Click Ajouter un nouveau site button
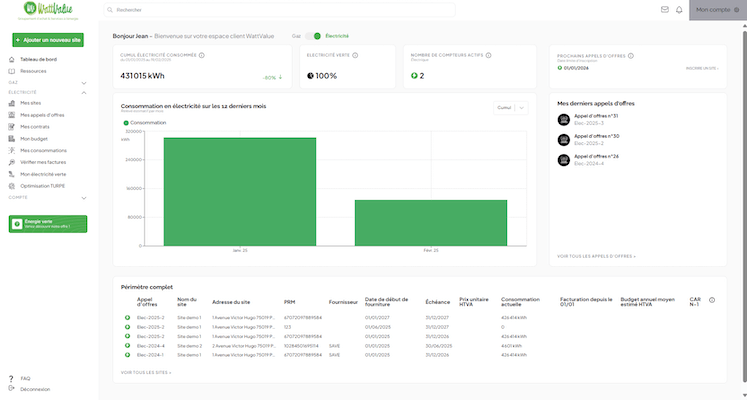Viewport: 747px width, 400px height. 49,39
